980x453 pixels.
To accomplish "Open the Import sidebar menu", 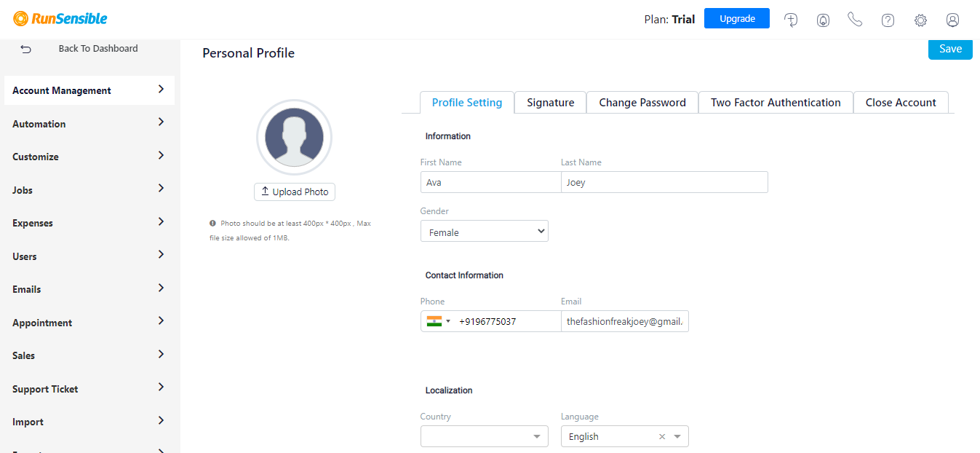I will coord(89,422).
